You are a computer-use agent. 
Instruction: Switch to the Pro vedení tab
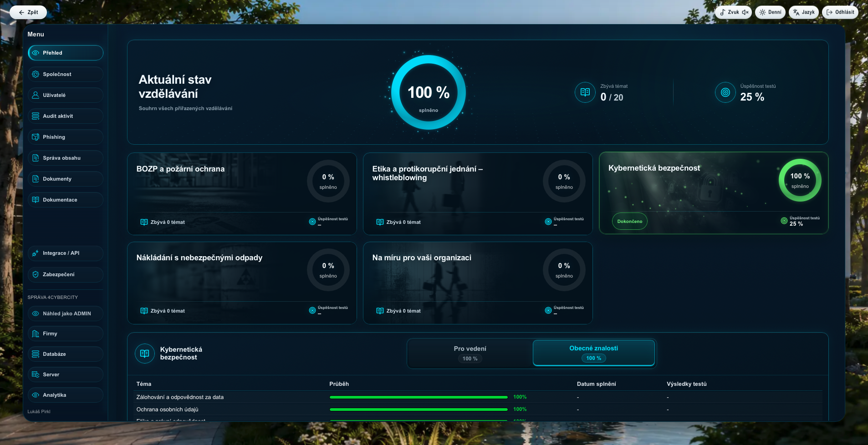point(470,353)
